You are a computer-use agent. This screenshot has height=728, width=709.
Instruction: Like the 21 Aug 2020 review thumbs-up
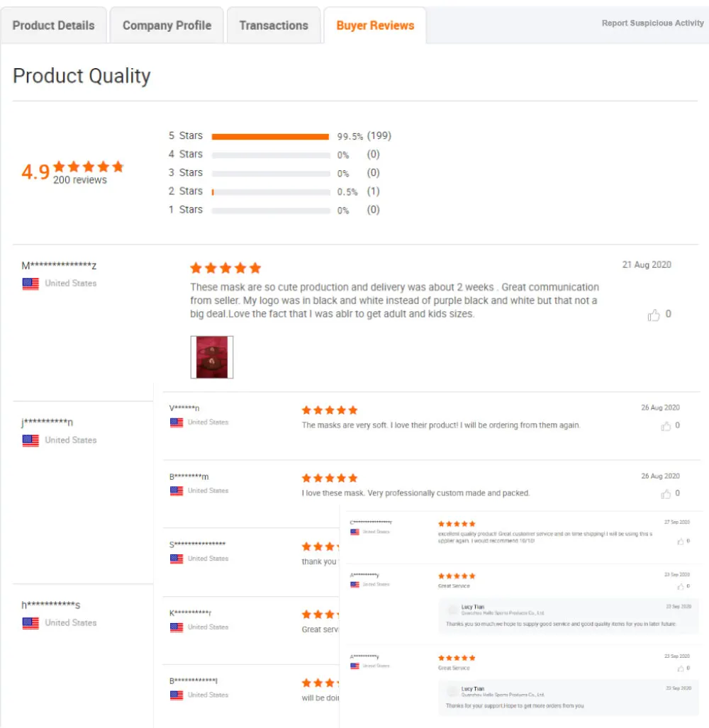(654, 315)
